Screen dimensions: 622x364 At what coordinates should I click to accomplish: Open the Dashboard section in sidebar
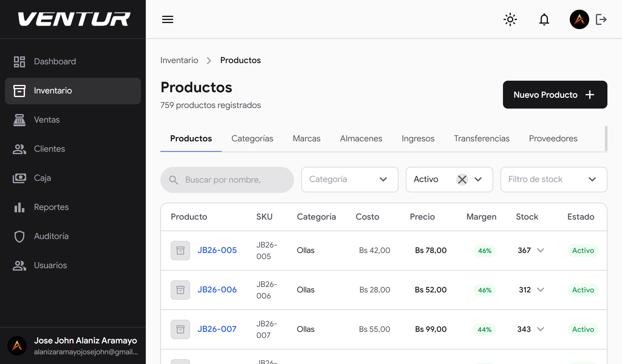(x=55, y=61)
